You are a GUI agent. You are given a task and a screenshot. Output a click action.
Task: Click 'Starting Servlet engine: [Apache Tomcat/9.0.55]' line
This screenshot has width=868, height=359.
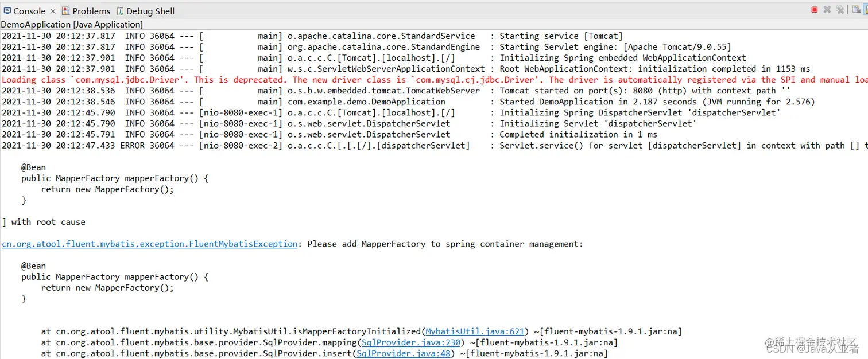366,47
